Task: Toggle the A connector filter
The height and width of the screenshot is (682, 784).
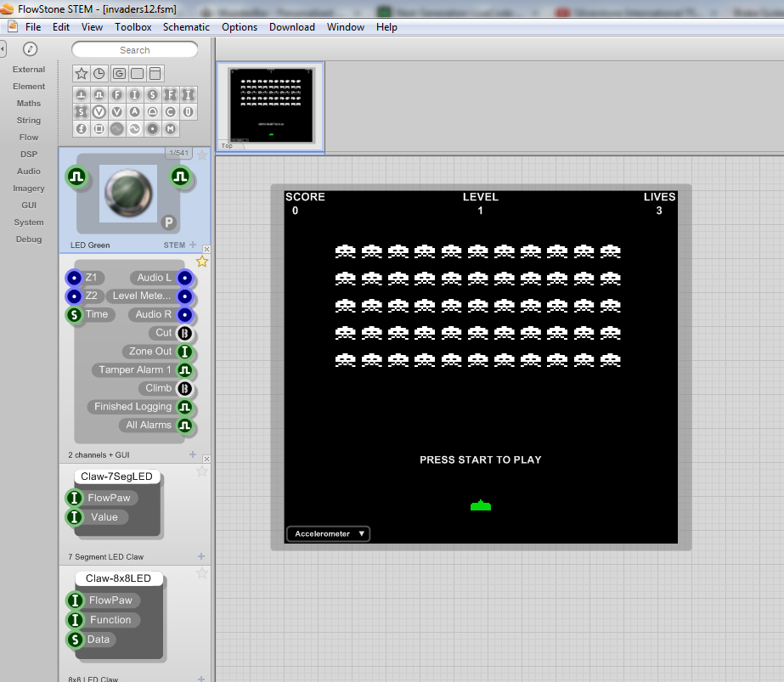Action: click(134, 111)
